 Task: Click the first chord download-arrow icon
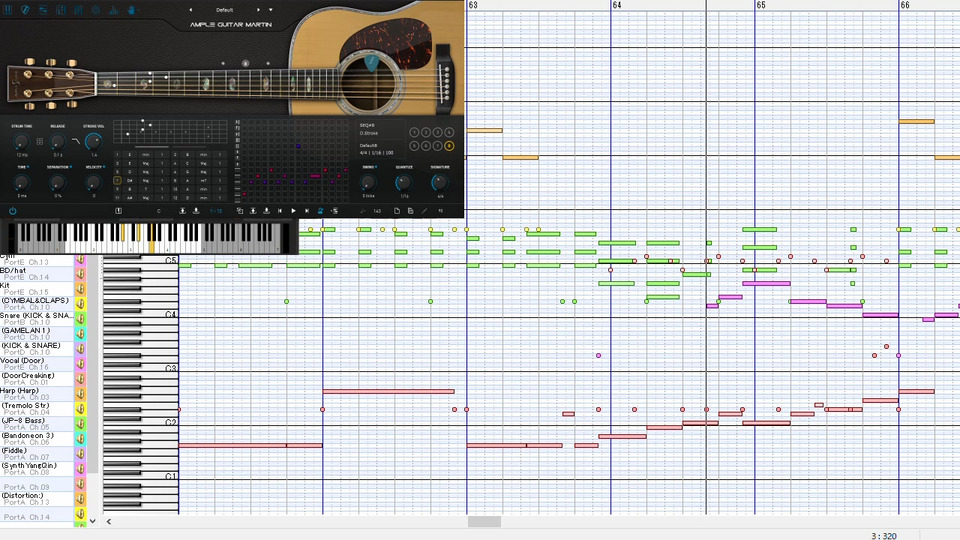pos(182,211)
